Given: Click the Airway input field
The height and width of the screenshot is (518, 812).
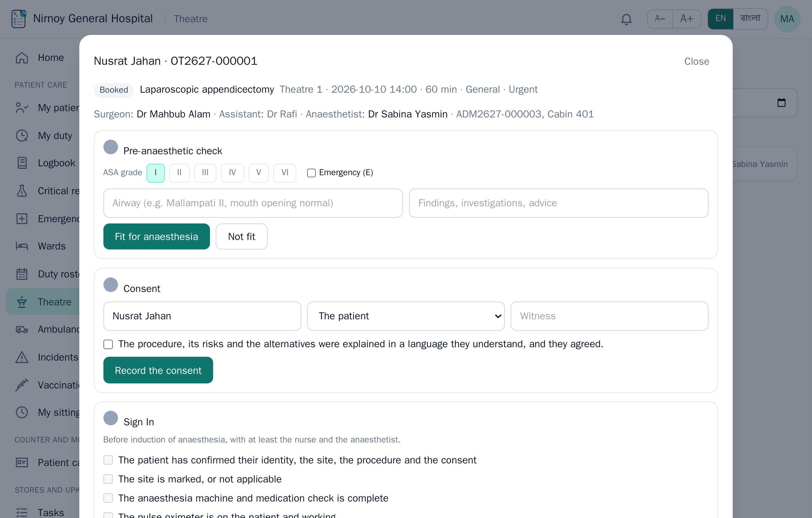Looking at the screenshot, I should pos(253,203).
